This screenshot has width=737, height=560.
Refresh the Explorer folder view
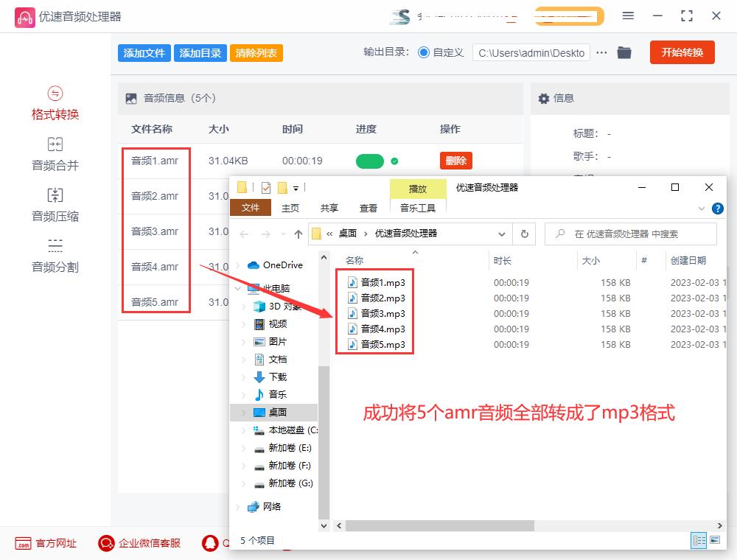(523, 233)
